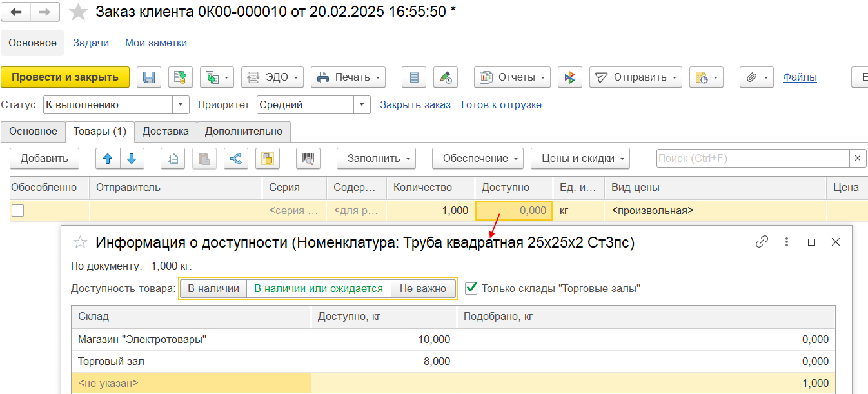Screen dimensions: 868x394
Task: Click the 'Закрыть заказ' link
Action: coord(415,104)
